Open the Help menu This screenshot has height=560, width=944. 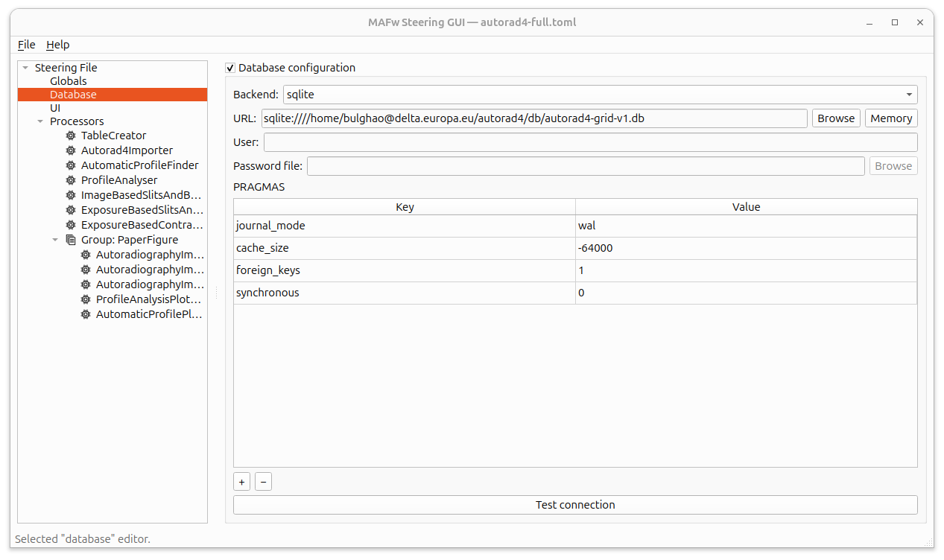tap(57, 45)
